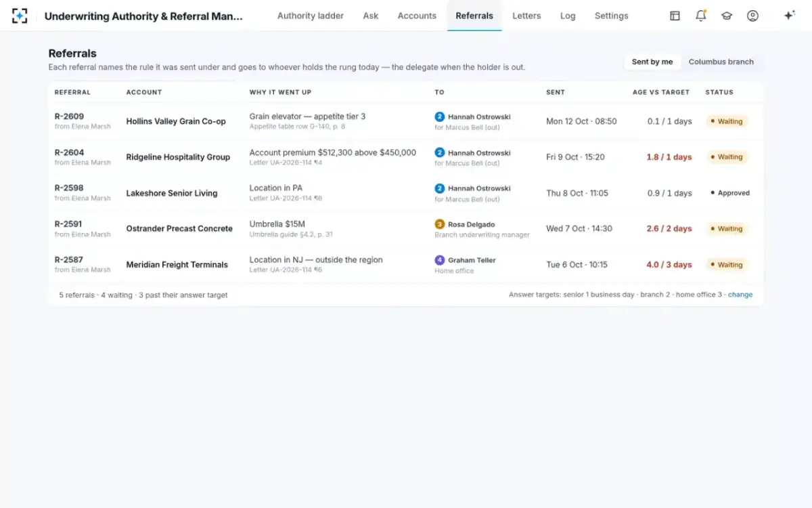The image size is (812, 508).
Task: Click sent time Tue 6 Oct · 10:15
Action: 577,265
